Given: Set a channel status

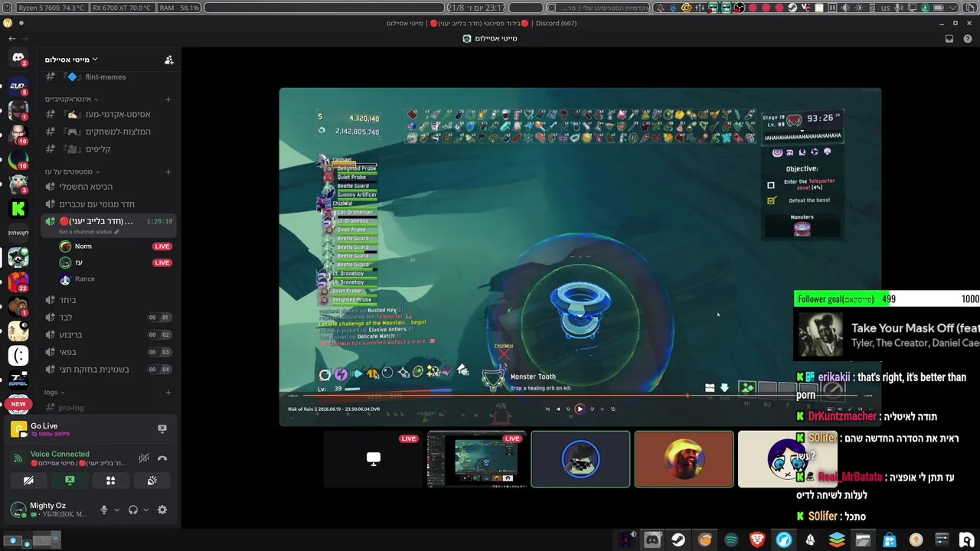Looking at the screenshot, I should 89,232.
